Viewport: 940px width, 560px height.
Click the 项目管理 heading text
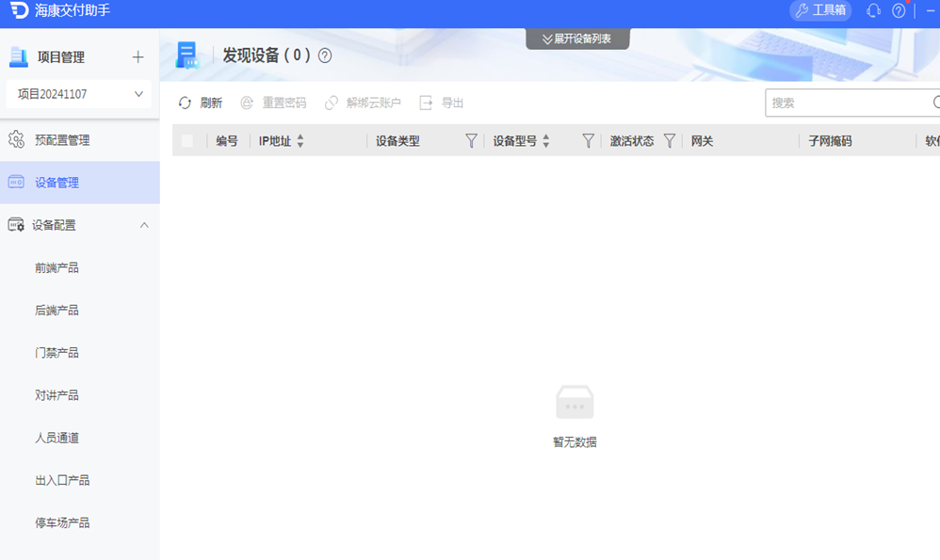(61, 56)
